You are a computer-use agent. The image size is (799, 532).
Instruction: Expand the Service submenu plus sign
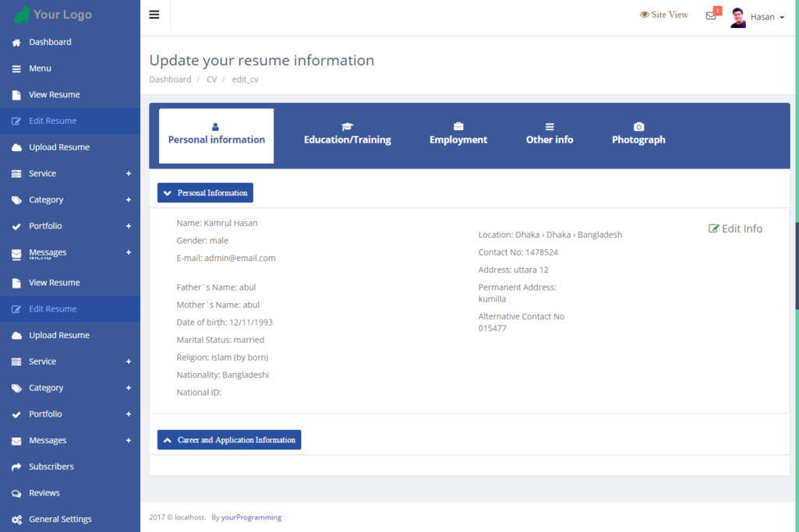pos(129,174)
